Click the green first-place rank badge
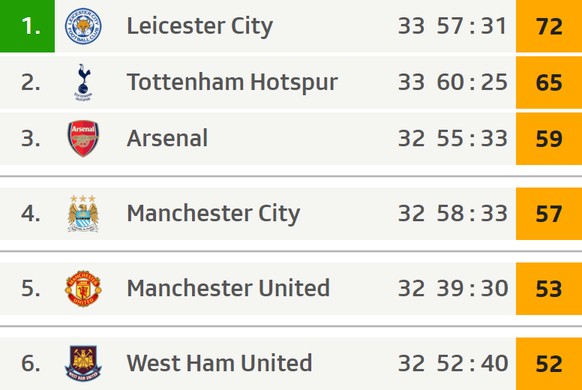Screen dimensions: 582x390 click(x=27, y=26)
